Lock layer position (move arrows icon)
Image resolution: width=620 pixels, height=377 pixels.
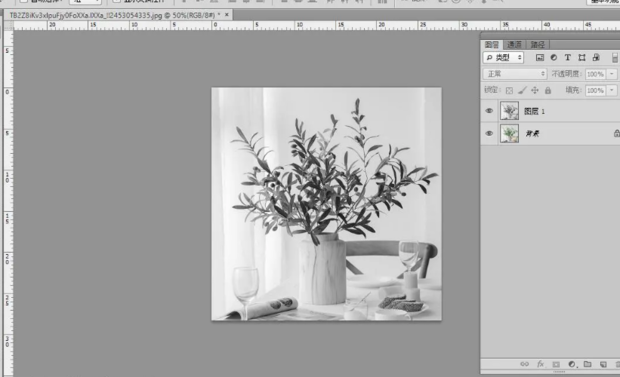[x=535, y=91]
